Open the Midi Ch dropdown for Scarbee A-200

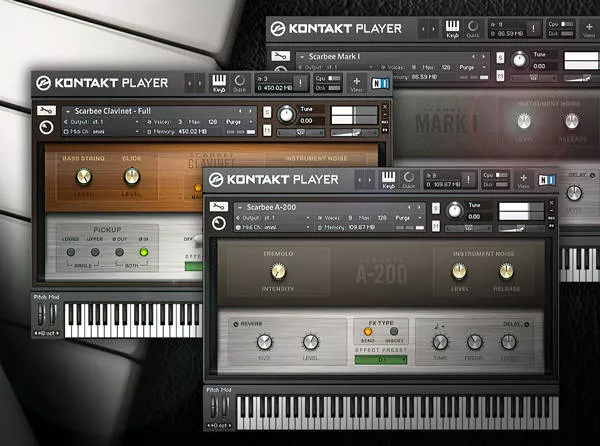[x=307, y=227]
